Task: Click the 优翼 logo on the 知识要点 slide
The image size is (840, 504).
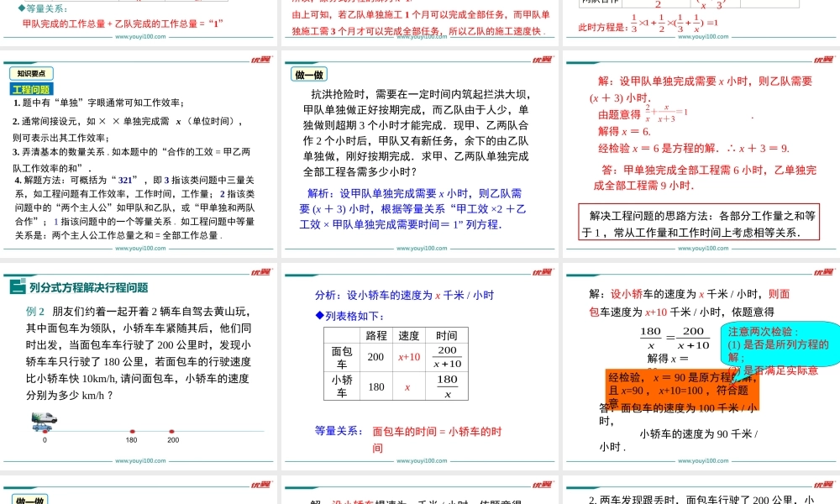Action: [x=261, y=60]
